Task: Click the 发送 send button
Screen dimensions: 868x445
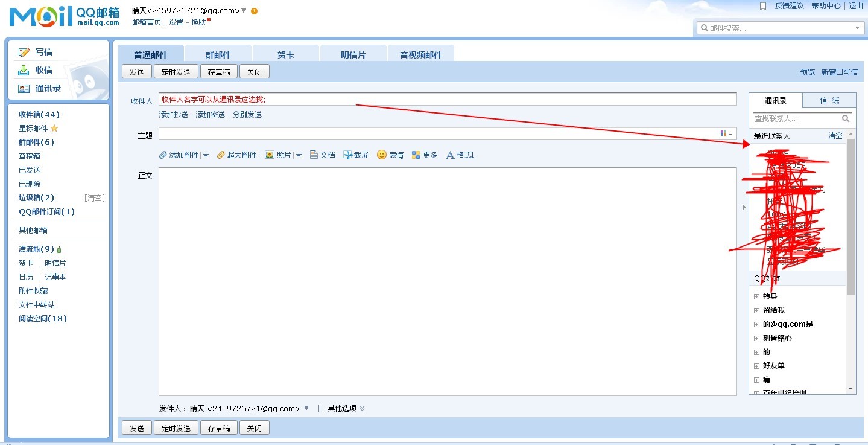Action: point(136,71)
